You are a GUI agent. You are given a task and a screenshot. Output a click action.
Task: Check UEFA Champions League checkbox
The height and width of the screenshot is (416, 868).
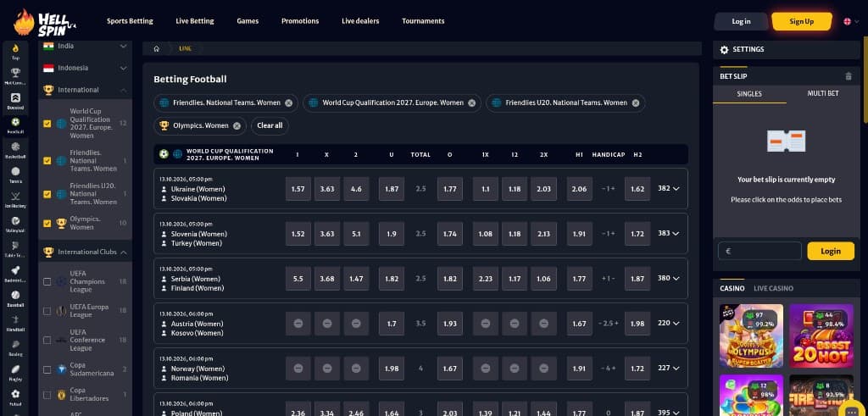pos(47,281)
